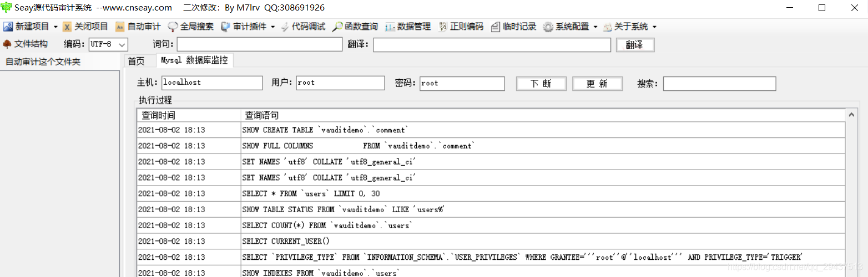
Task: Expand the 审计插件 dropdown arrow
Action: 272,27
